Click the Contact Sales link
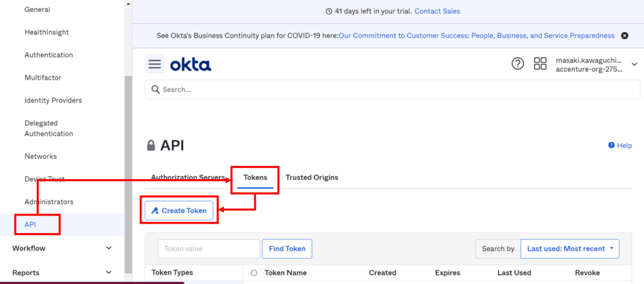The width and height of the screenshot is (644, 284). (437, 11)
